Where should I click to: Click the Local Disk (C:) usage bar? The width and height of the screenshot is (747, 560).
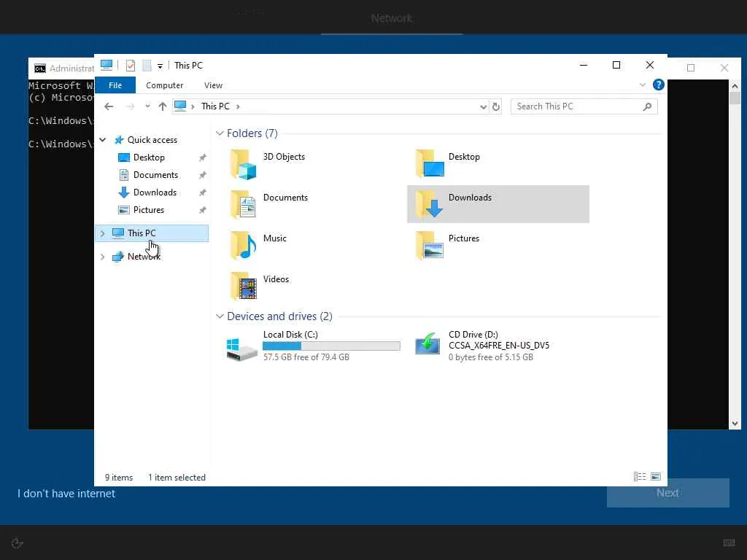[332, 346]
